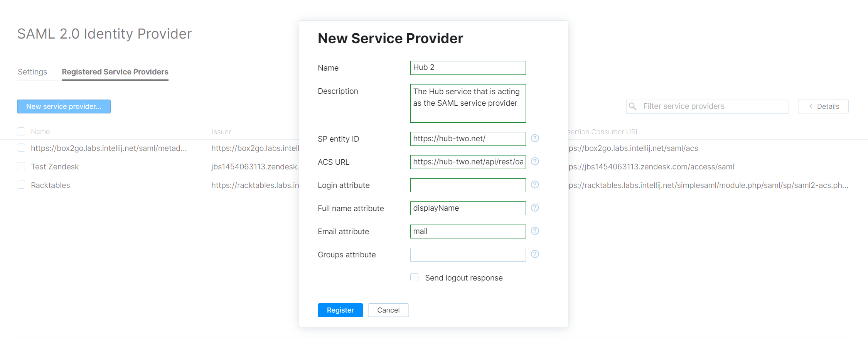Toggle the select-all Name header checkbox
Viewport: 868px width, 338px height.
pos(21,132)
